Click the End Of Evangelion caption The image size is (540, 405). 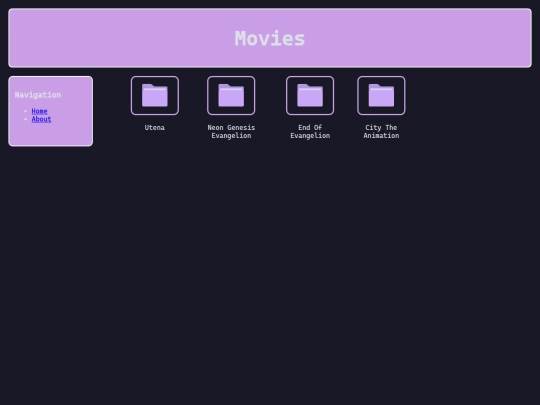coord(310,132)
